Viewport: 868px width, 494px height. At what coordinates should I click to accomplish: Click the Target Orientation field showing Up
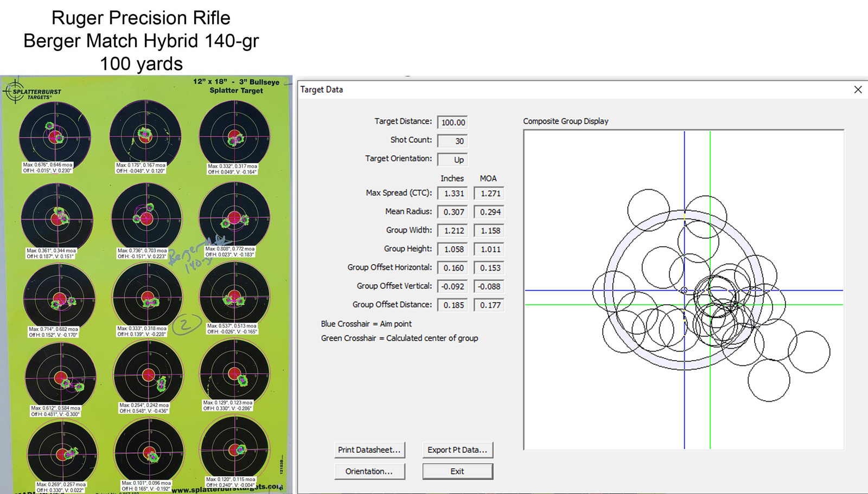click(x=452, y=160)
